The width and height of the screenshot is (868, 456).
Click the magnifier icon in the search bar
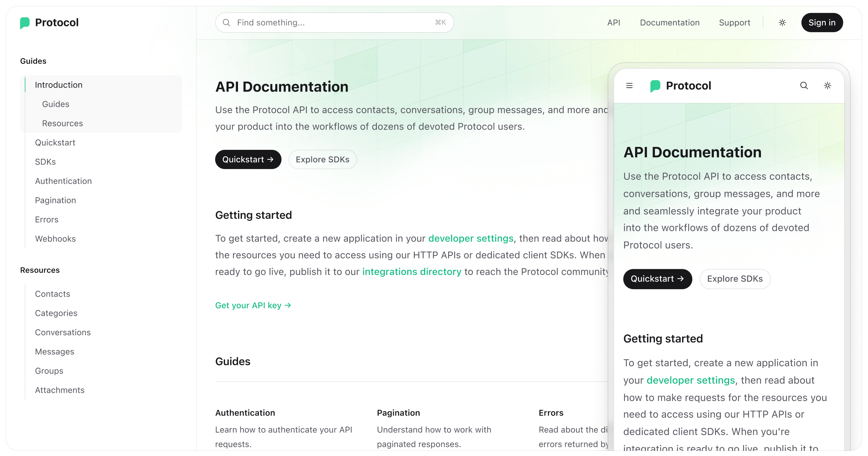226,22
